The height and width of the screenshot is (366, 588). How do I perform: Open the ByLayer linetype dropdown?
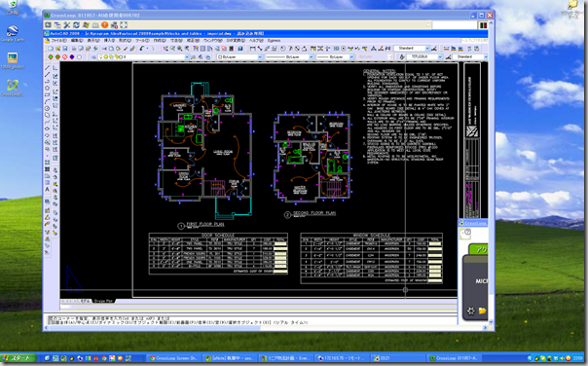[x=311, y=57]
